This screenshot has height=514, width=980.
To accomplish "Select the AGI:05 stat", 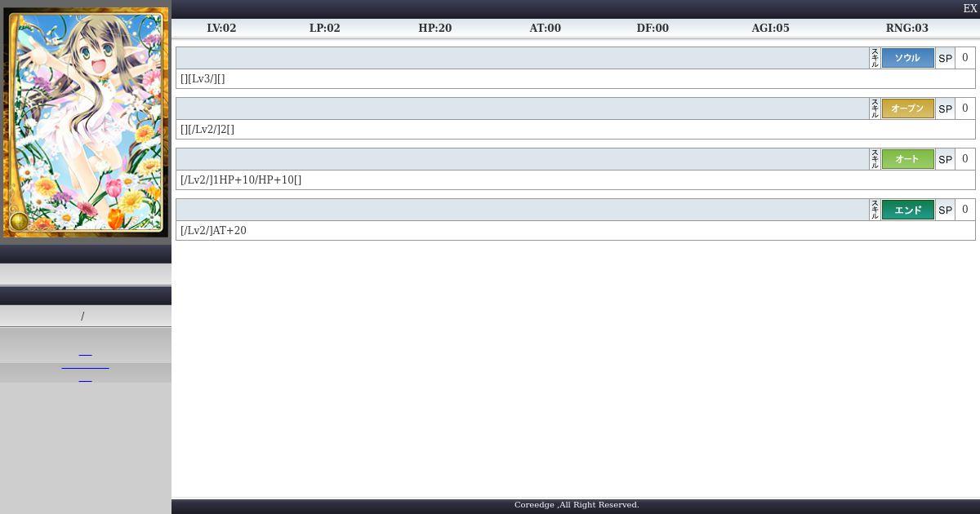I will (x=770, y=28).
